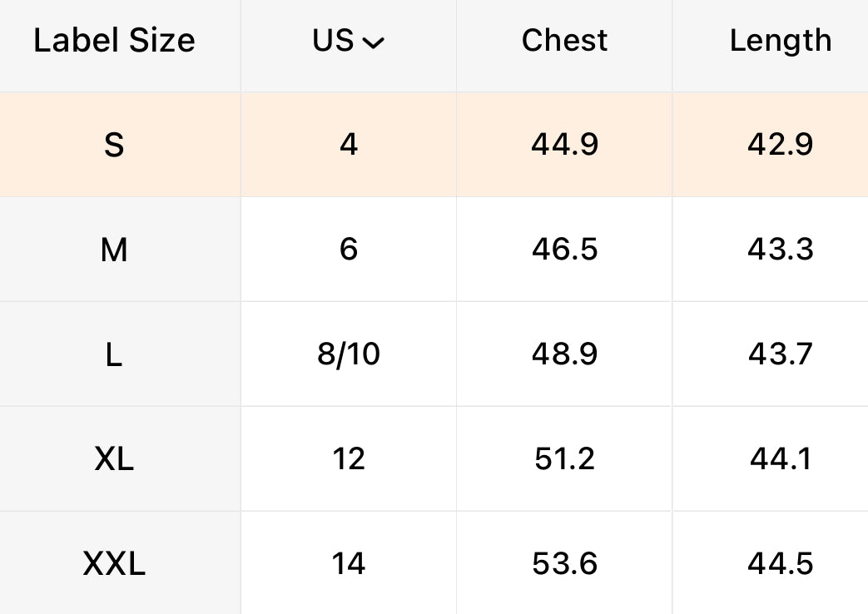Click US size 6 cell
The height and width of the screenshot is (614, 868).
pos(349,250)
